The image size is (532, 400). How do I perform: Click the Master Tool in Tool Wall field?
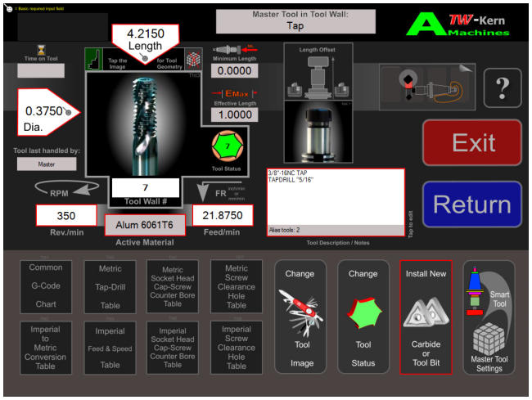point(295,21)
